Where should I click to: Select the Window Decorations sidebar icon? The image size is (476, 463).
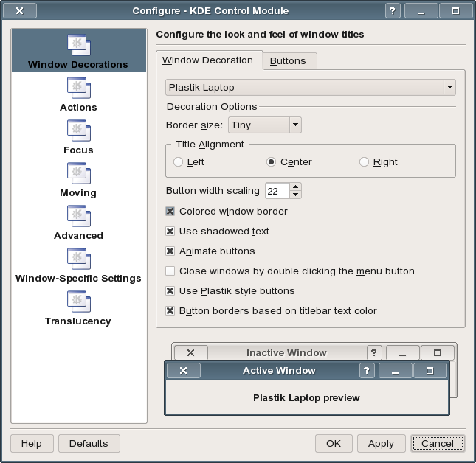(79, 45)
